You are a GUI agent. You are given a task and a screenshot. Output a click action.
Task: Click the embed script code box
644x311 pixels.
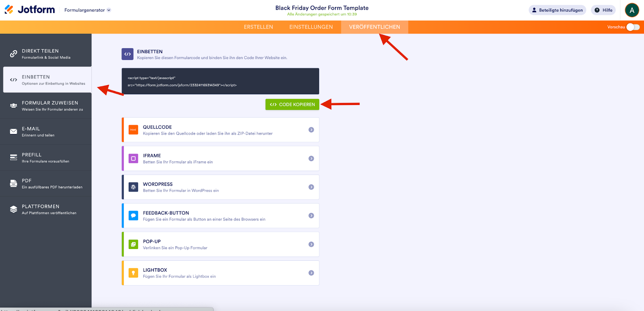pos(221,81)
